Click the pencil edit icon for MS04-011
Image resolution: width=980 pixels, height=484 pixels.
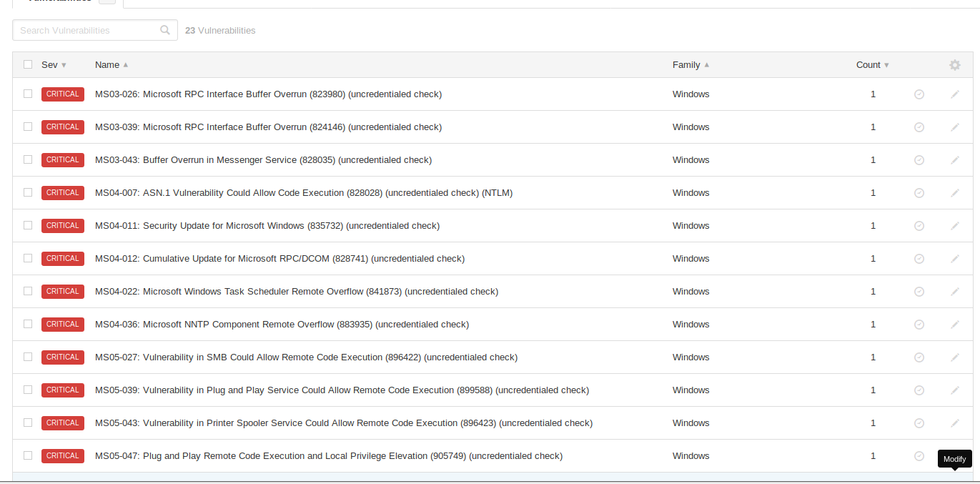click(955, 226)
